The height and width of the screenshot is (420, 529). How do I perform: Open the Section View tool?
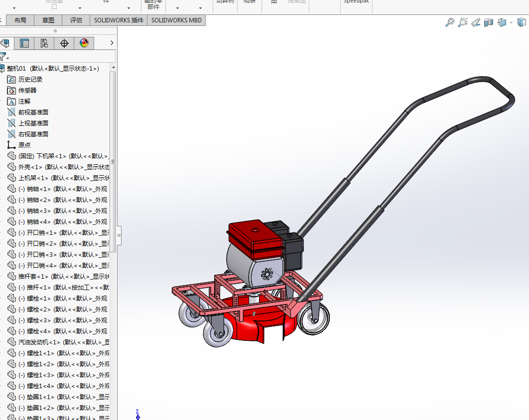point(489,22)
